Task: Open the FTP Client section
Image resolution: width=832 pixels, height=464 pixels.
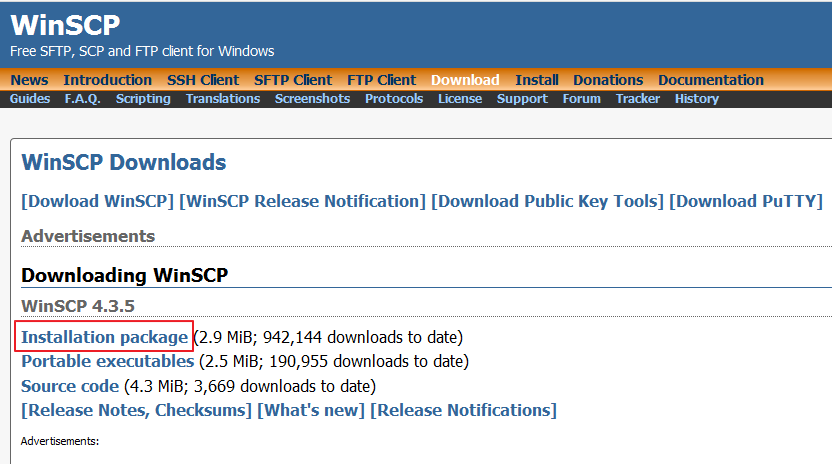Action: (382, 80)
